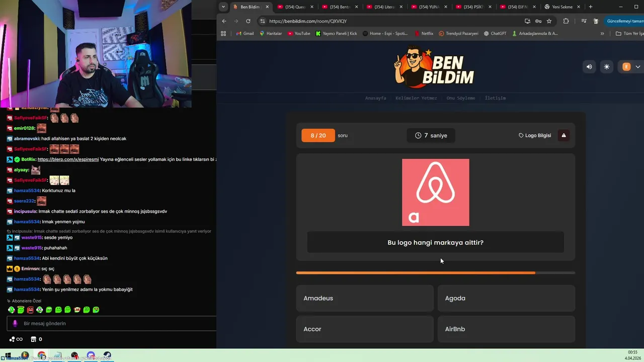
Task: Select Accor as the answer
Action: coord(365,329)
